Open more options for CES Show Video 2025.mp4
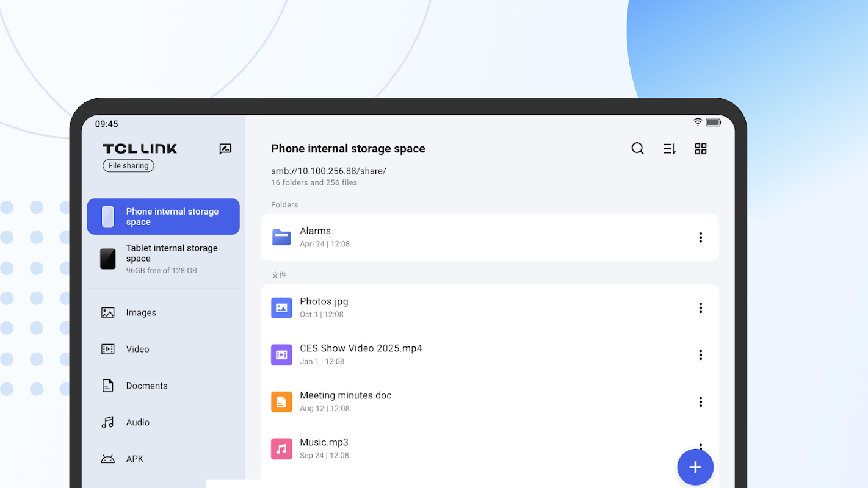Viewport: 868px width, 488px height. pos(701,355)
